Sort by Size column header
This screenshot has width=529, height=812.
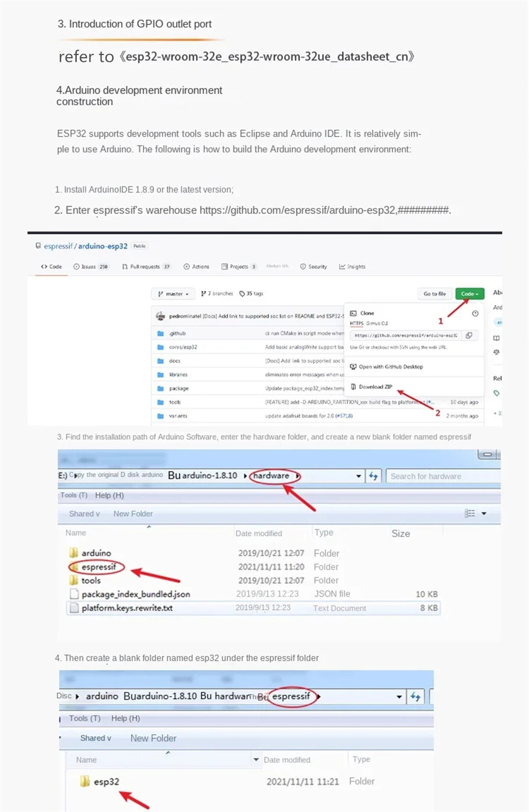pos(401,534)
